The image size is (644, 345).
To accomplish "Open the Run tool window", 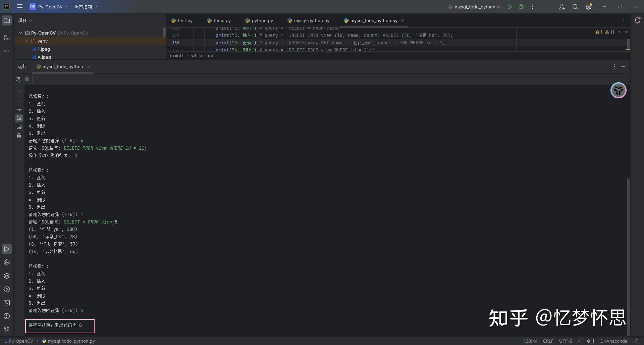I will pos(7,249).
